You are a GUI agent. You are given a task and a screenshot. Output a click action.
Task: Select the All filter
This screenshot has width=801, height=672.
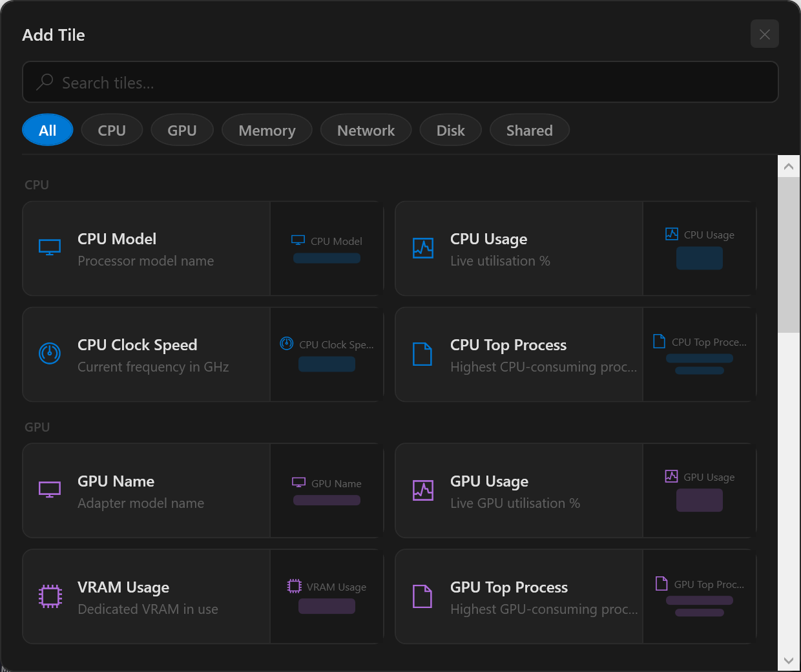point(47,129)
